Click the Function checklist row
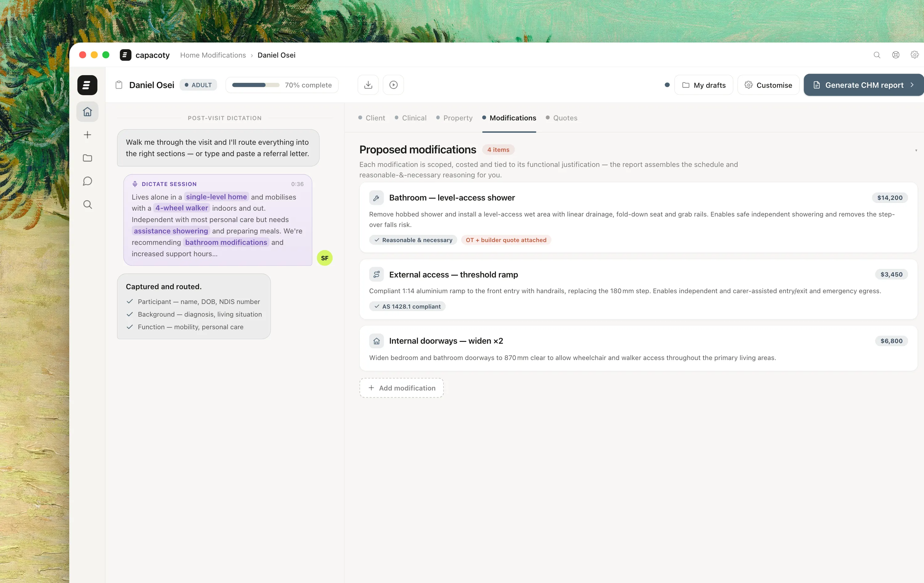Viewport: 924px width, 583px height. point(185,327)
